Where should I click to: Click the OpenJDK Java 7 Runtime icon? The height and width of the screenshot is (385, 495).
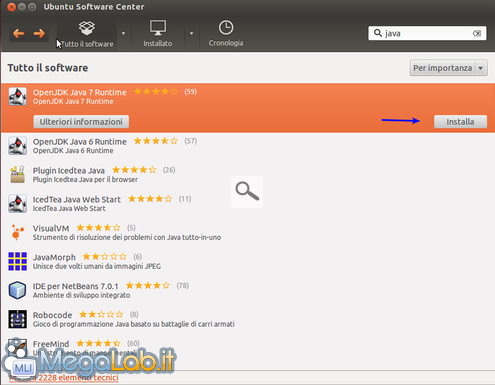(x=17, y=96)
